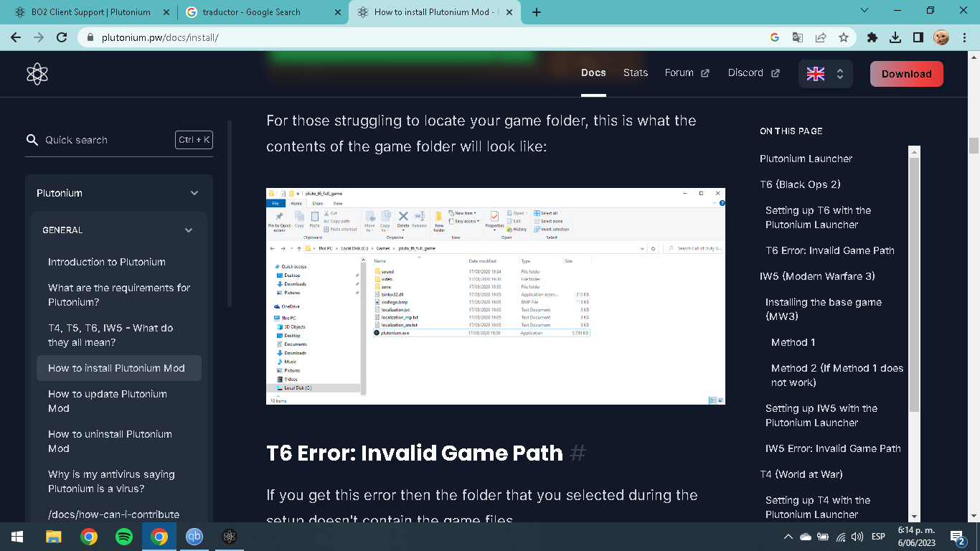This screenshot has width=980, height=551.
Task: Jump to T6 Error: Invalid Game Path
Action: (830, 250)
